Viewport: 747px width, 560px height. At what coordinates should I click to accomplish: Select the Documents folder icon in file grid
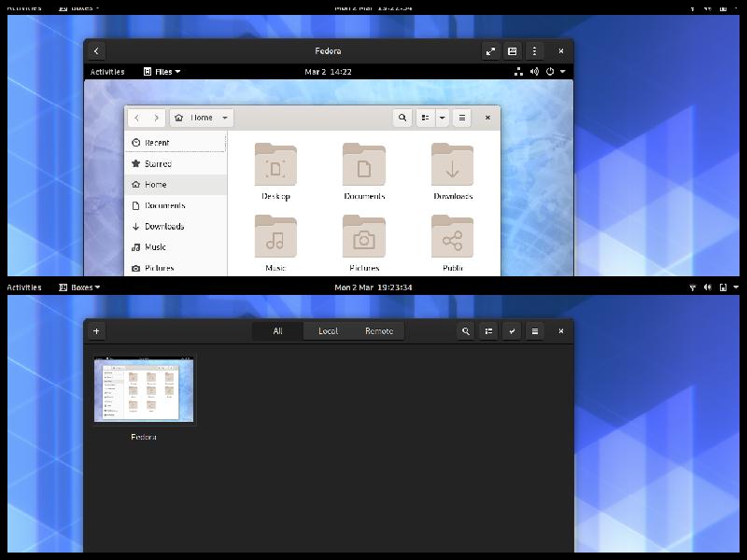[x=364, y=164]
